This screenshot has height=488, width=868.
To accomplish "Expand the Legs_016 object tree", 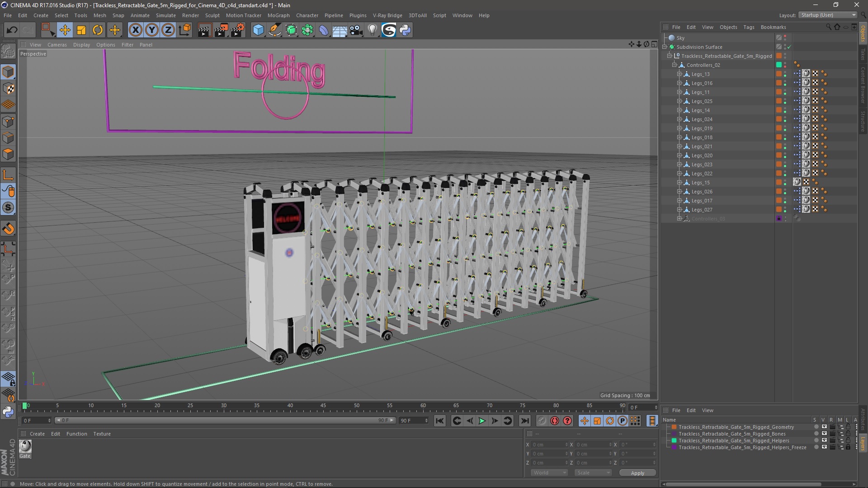I will tap(679, 83).
